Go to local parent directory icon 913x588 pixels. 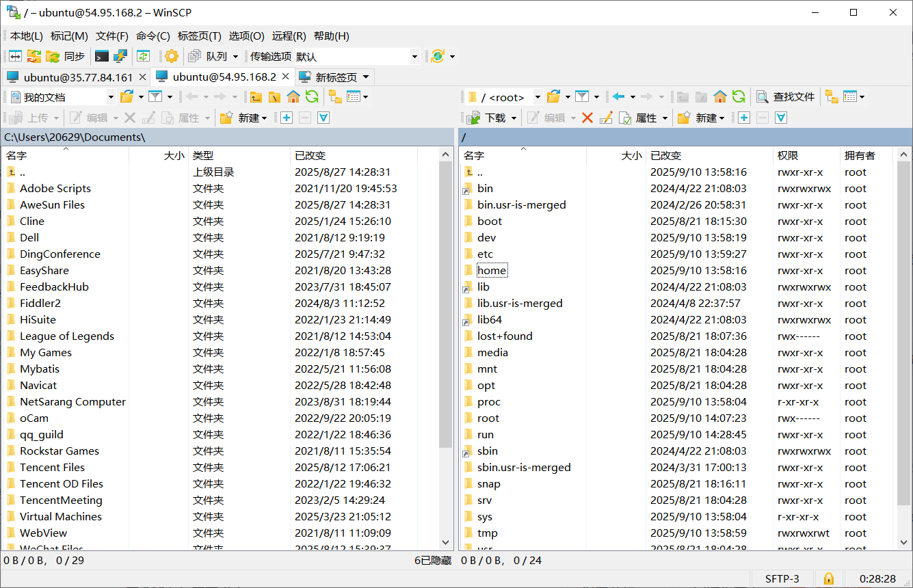tap(256, 96)
